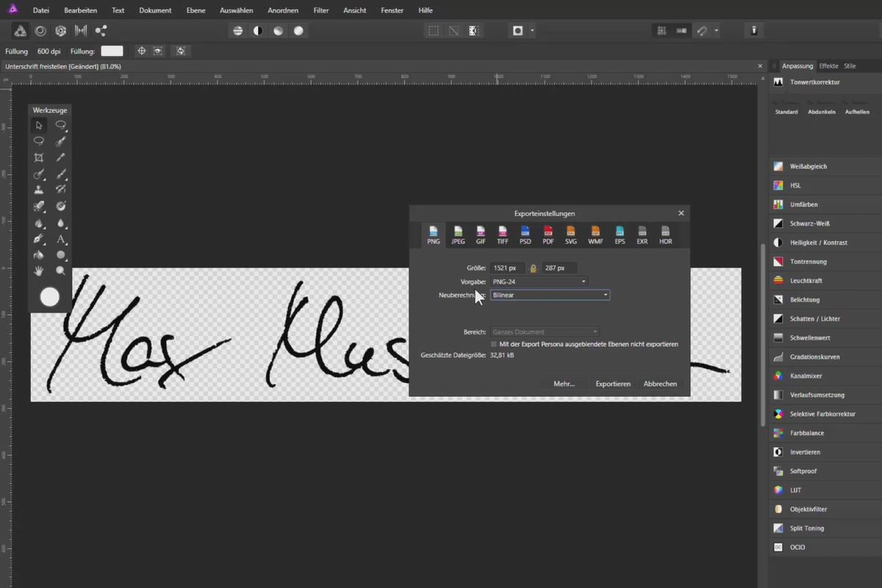Toggle Quick Mask in the toolbar
The width and height of the screenshot is (882, 588).
(x=518, y=31)
